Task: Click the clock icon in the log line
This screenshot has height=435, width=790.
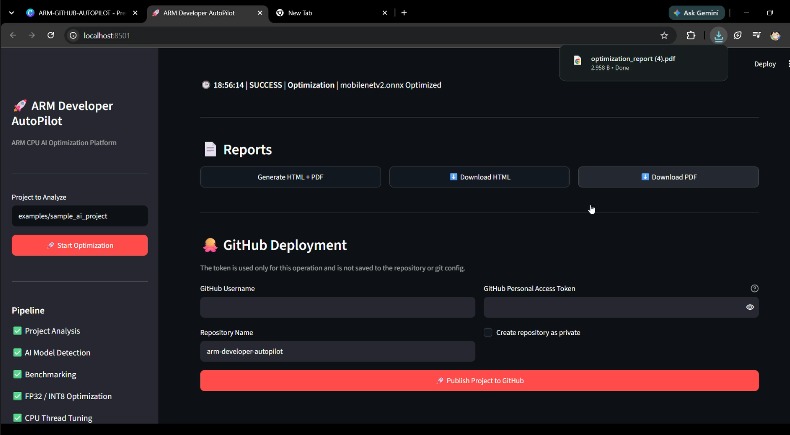Action: tap(206, 85)
